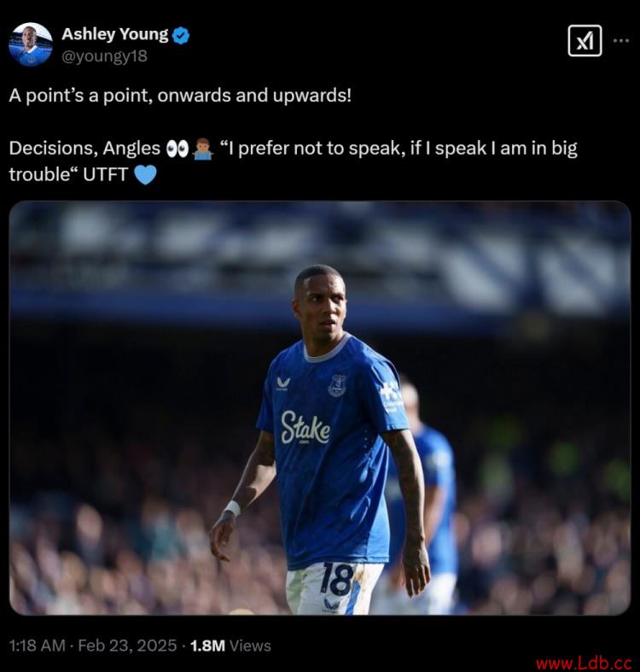Open the Ashley Young display name link
Image resolution: width=640 pixels, height=672 pixels.
click(x=115, y=34)
